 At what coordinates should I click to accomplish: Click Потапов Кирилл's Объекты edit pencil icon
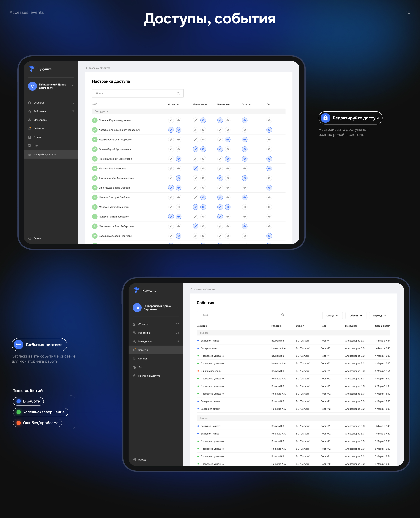(171, 120)
